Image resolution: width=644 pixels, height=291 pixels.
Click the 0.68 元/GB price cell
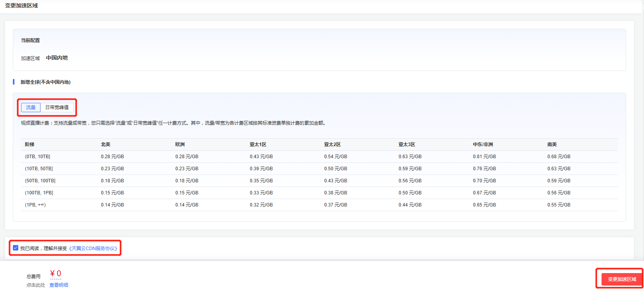(x=559, y=157)
